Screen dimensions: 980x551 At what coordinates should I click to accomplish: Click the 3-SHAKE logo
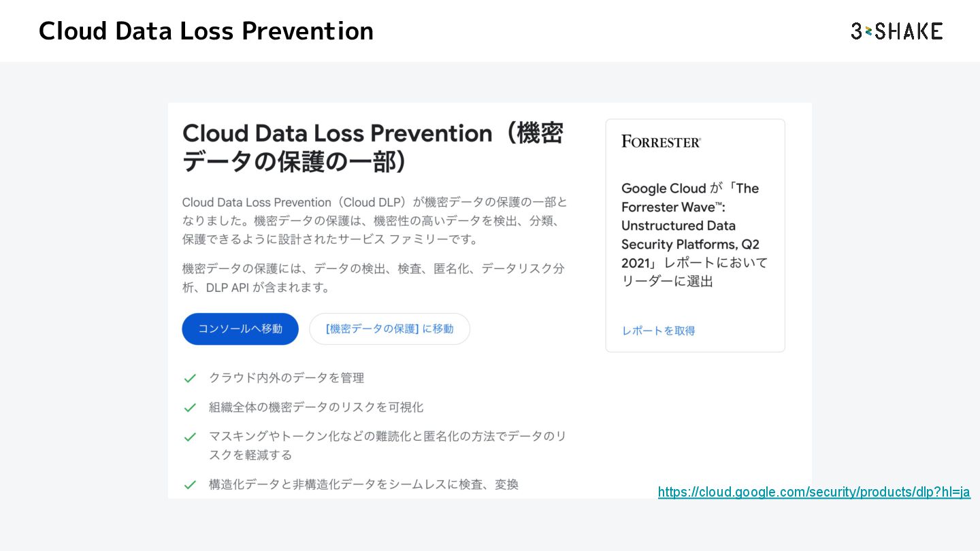896,31
